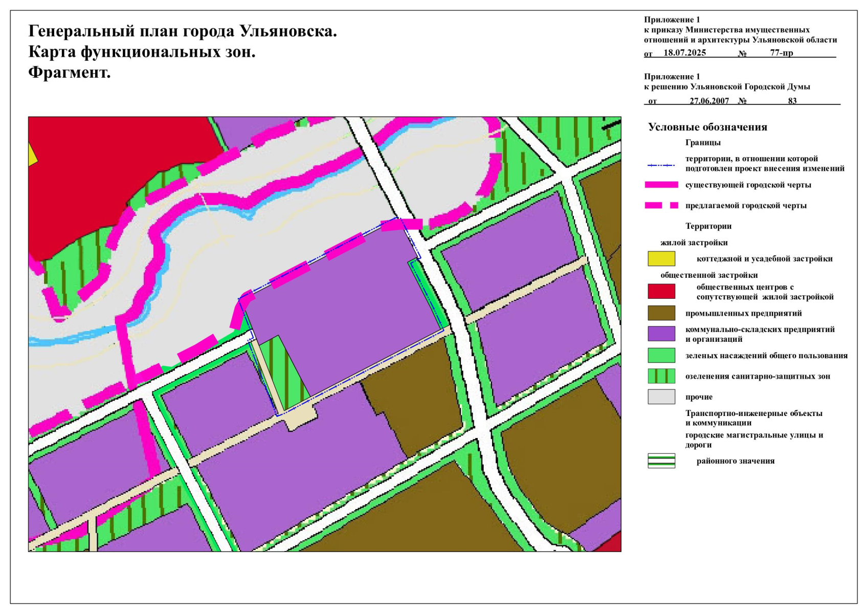Image resolution: width=868 pixels, height=614 pixels.
Task: Click the striped sanitary-protection zone legend swatch
Action: [661, 376]
